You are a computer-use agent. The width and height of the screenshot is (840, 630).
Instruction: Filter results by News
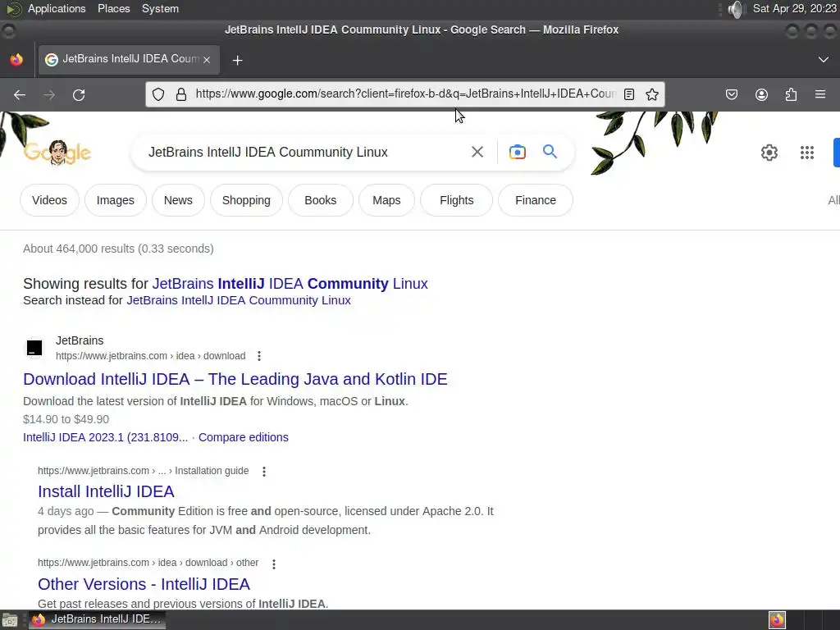(x=178, y=200)
